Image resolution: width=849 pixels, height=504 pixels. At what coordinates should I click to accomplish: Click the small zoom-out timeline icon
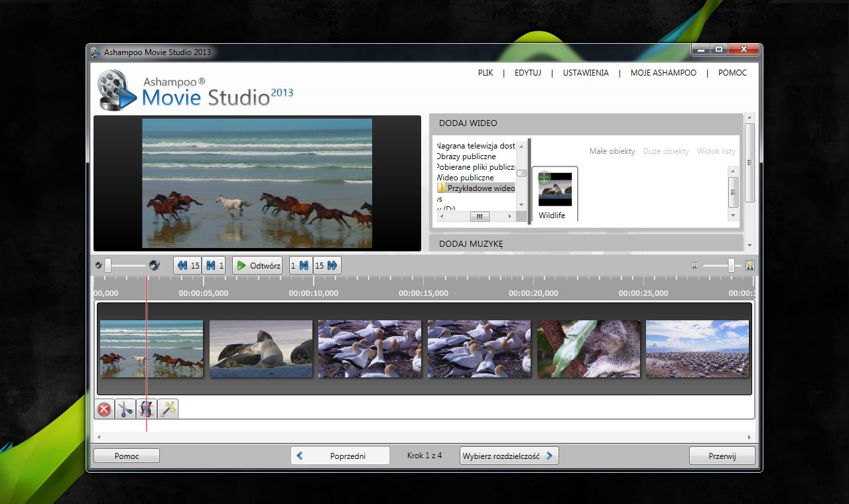(x=694, y=265)
